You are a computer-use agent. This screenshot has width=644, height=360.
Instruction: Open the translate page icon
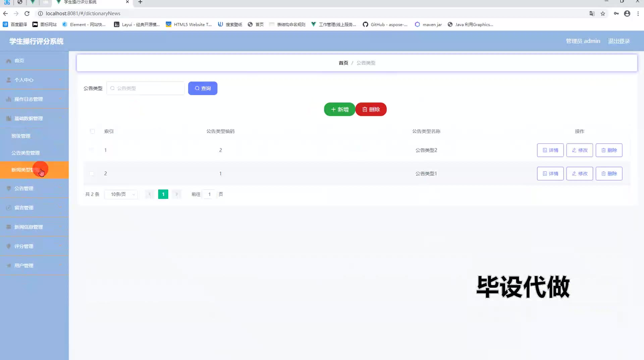[592, 13]
